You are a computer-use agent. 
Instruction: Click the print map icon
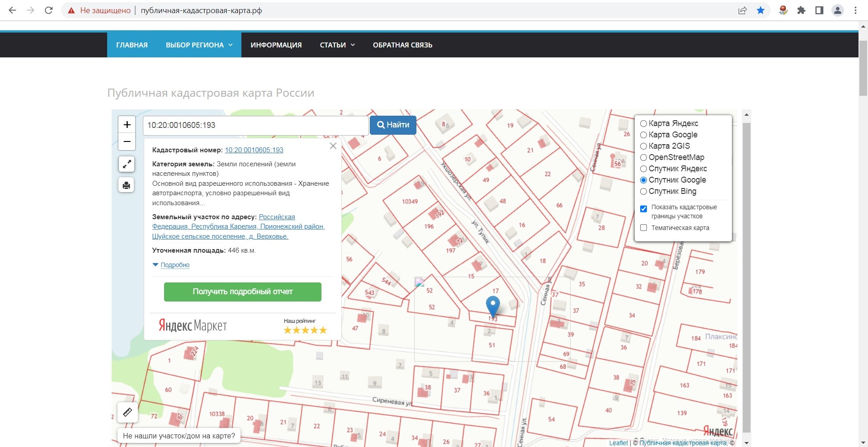(127, 185)
